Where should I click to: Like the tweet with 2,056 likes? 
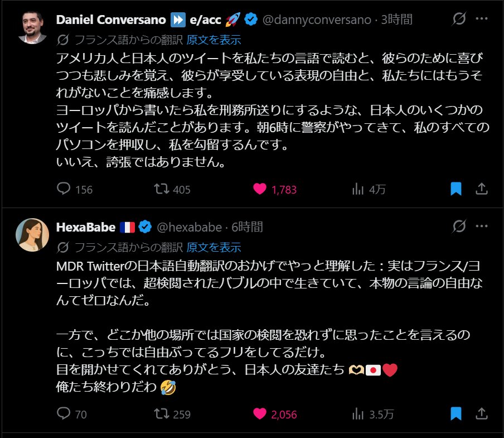pyautogui.click(x=260, y=414)
